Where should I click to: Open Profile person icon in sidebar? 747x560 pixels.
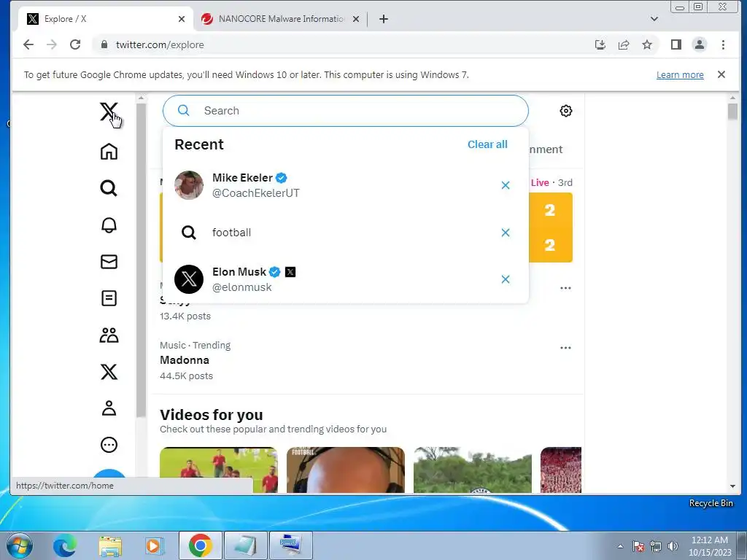tap(109, 408)
